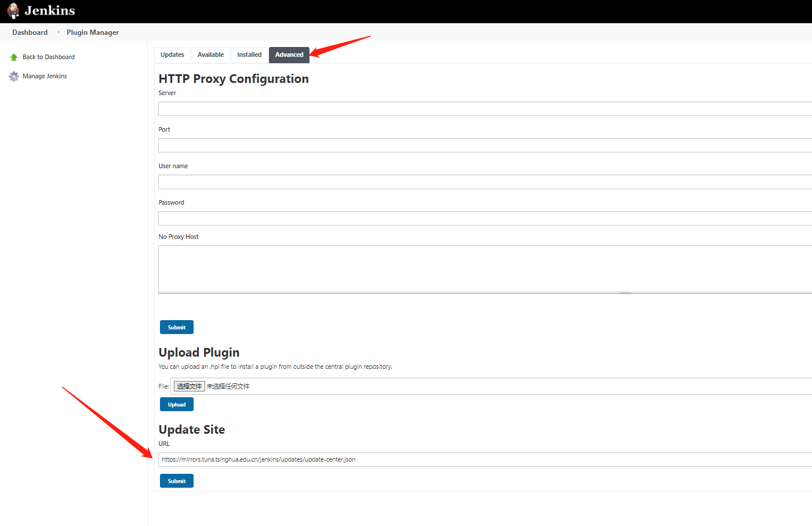Click the no-file-selected text (未选择任何文件)
Screen dimensions: 812x526
coord(228,386)
